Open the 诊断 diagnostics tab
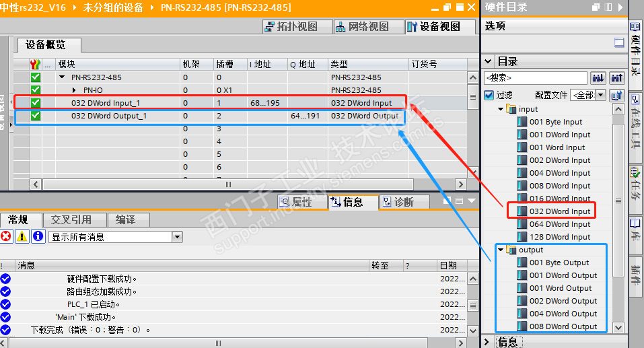 (x=404, y=202)
